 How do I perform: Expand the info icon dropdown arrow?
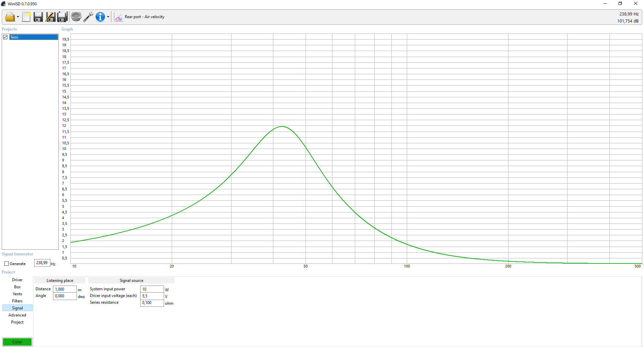[108, 17]
